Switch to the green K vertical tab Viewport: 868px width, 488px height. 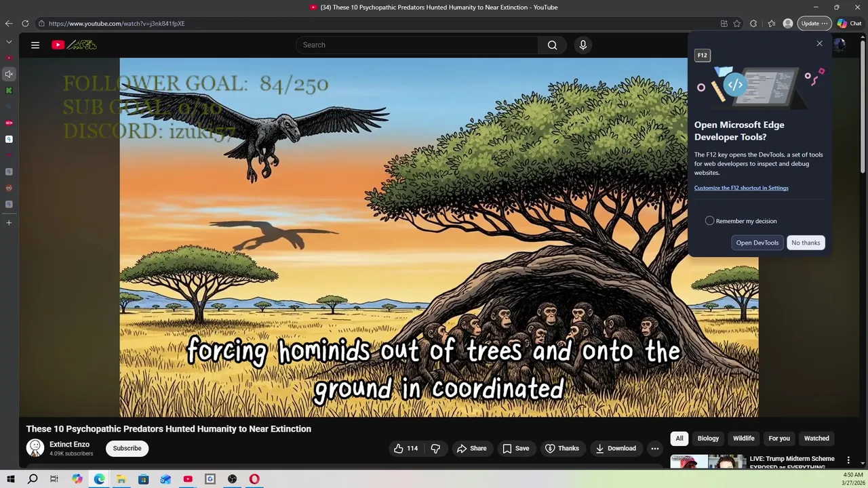coord(9,91)
